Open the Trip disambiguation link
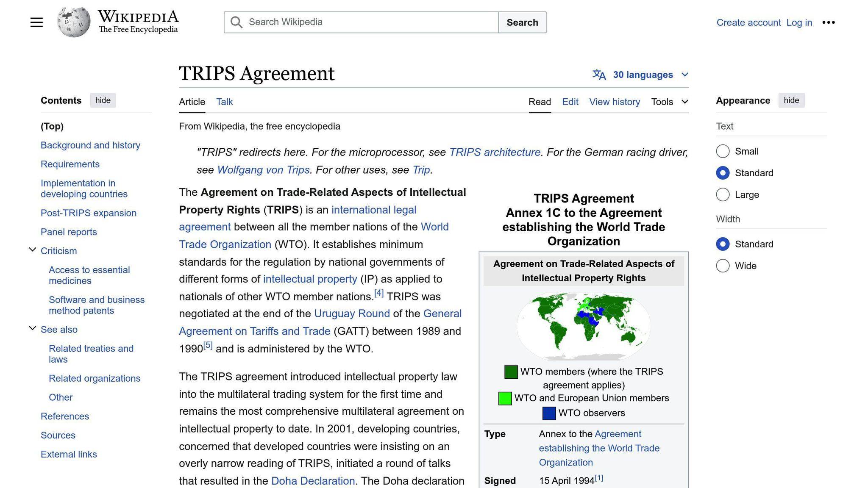868x488 pixels. 421,170
